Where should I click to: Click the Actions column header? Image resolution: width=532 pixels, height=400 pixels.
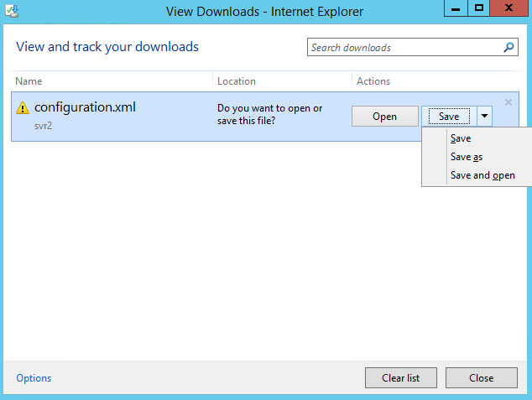point(373,81)
